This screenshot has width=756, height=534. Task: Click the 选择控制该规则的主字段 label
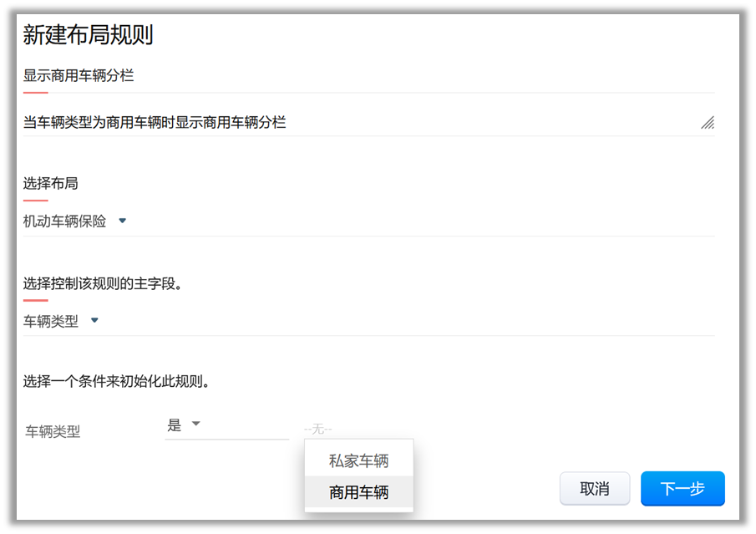[103, 283]
